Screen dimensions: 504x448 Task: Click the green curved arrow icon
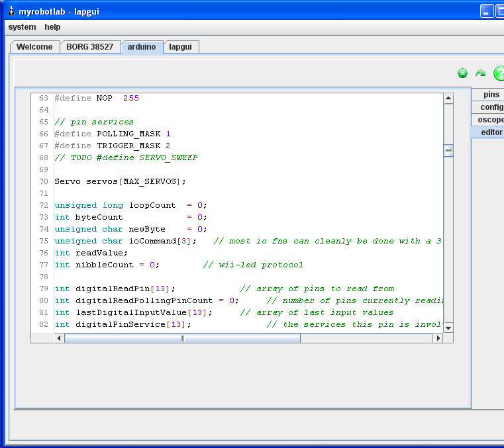coord(481,73)
